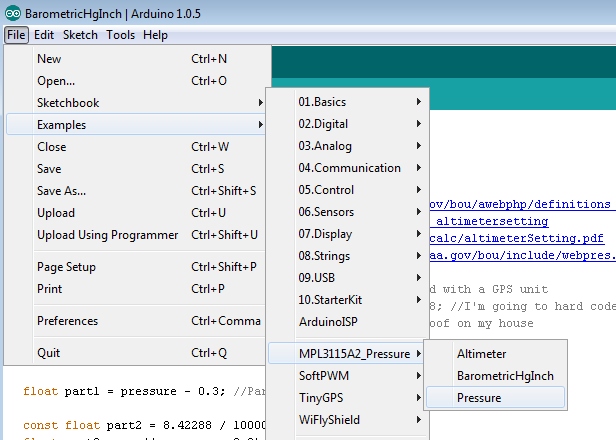The height and width of the screenshot is (440, 616).
Task: Expand the 04.Communication examples submenu
Action: pos(348,168)
